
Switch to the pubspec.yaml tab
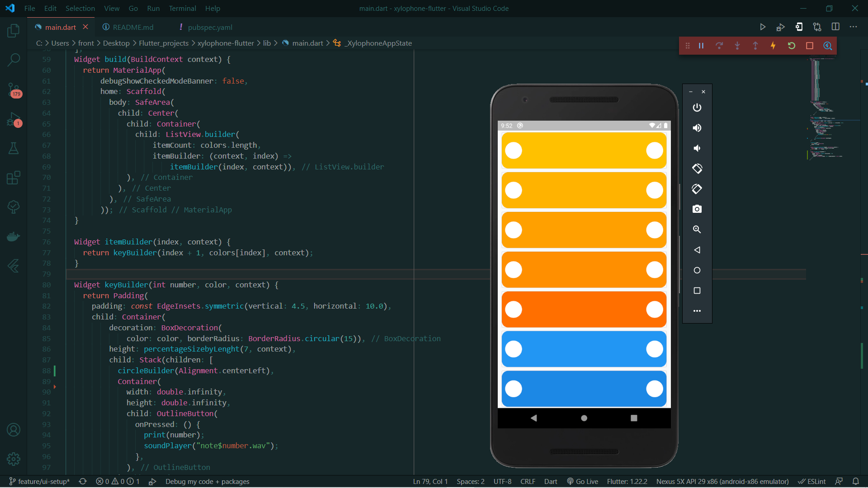tap(210, 27)
